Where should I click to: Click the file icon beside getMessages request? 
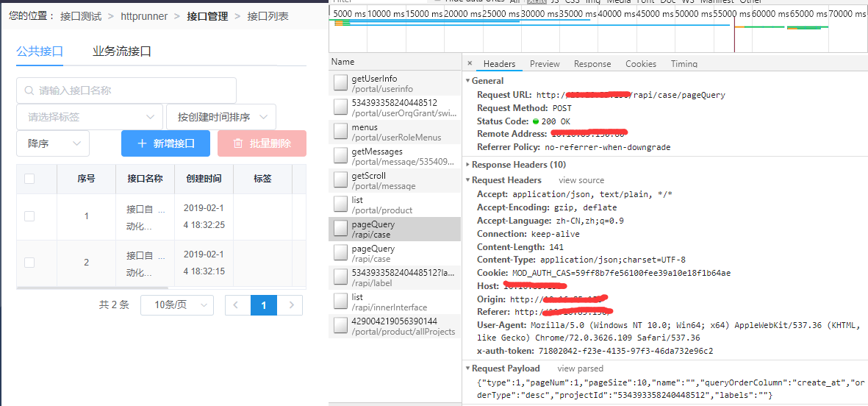pos(340,156)
